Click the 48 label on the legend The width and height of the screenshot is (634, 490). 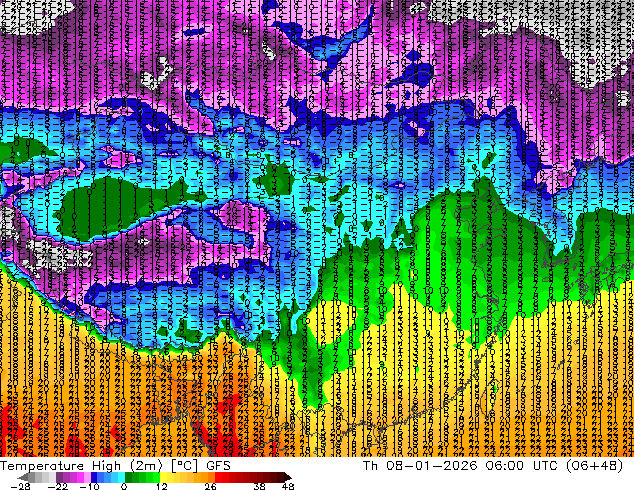pyautogui.click(x=288, y=486)
